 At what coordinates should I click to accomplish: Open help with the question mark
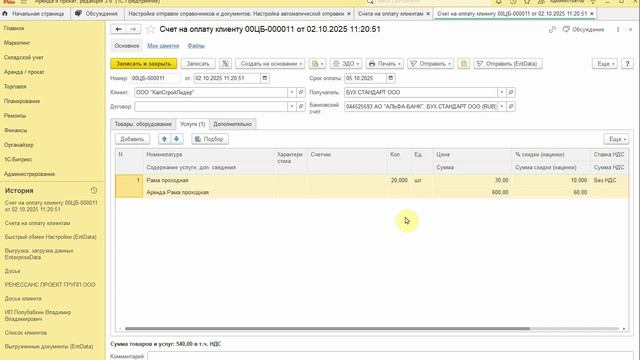627,64
